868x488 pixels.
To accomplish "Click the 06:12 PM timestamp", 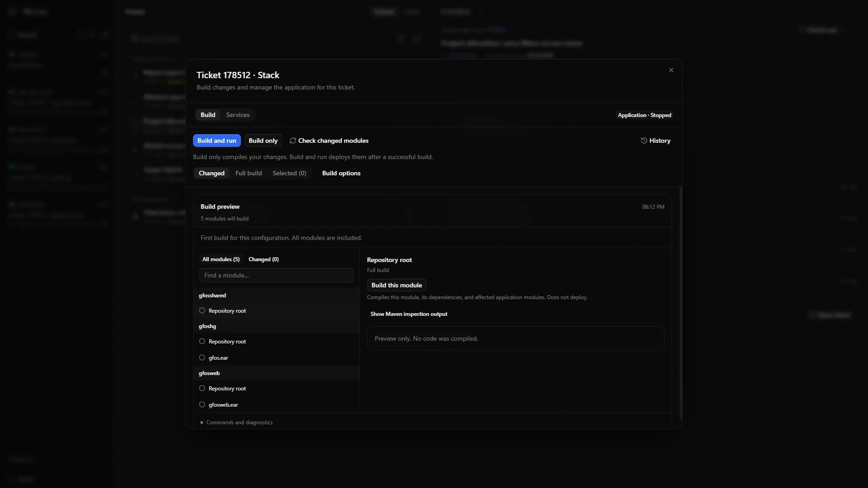I will pyautogui.click(x=653, y=207).
